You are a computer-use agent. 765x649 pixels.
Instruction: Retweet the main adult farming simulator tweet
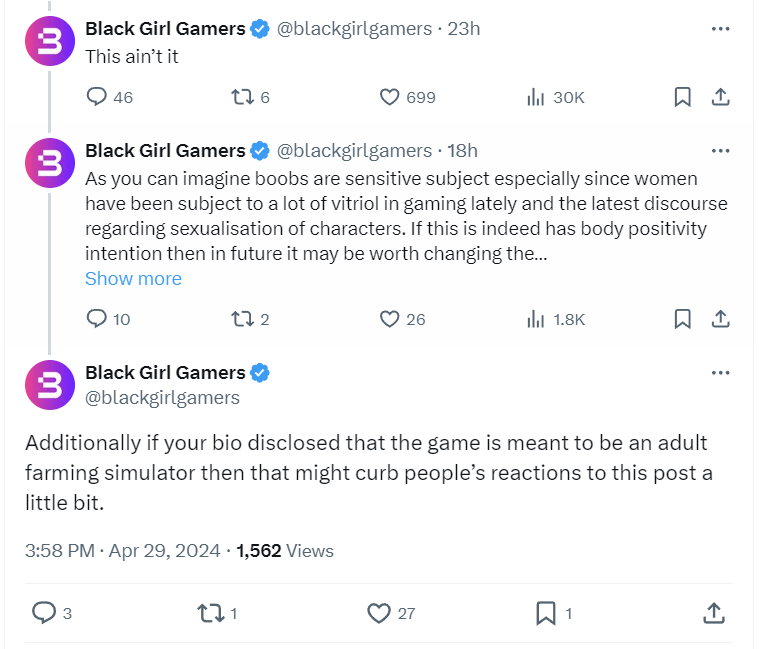point(211,613)
